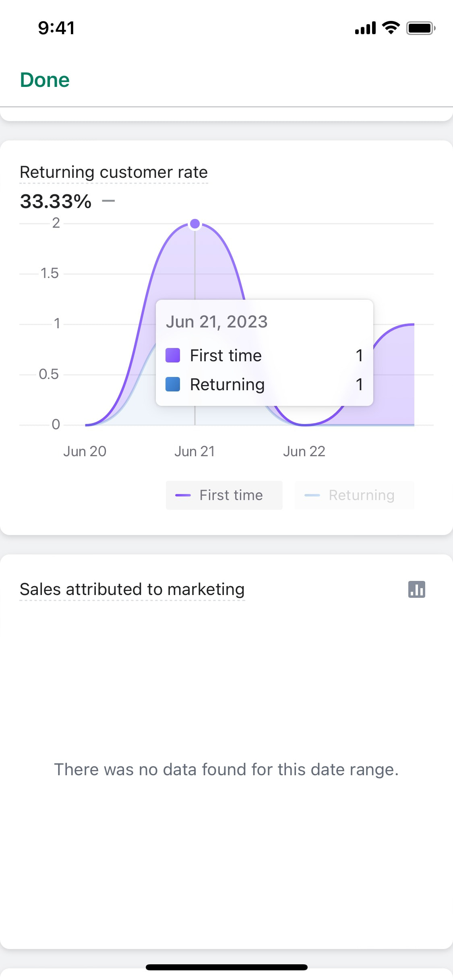Open the marketing bar chart report icon

[x=416, y=589]
